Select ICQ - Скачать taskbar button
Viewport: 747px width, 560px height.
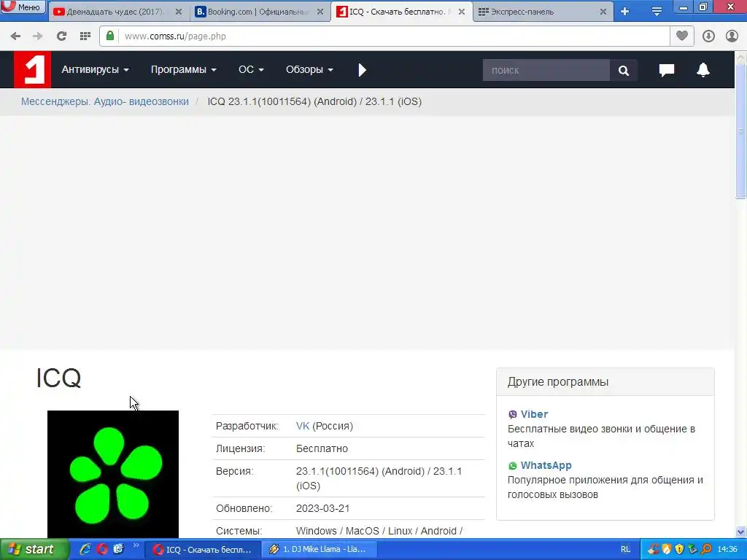203,550
